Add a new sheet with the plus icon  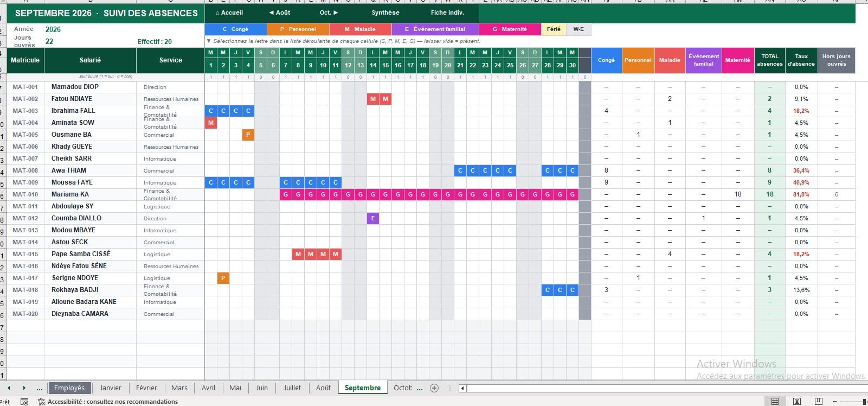[x=434, y=388]
